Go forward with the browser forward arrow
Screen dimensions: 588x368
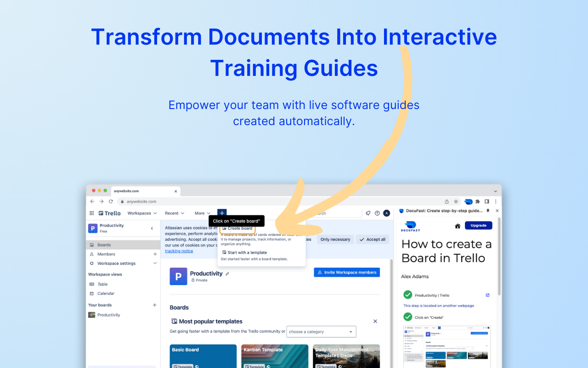(102, 201)
